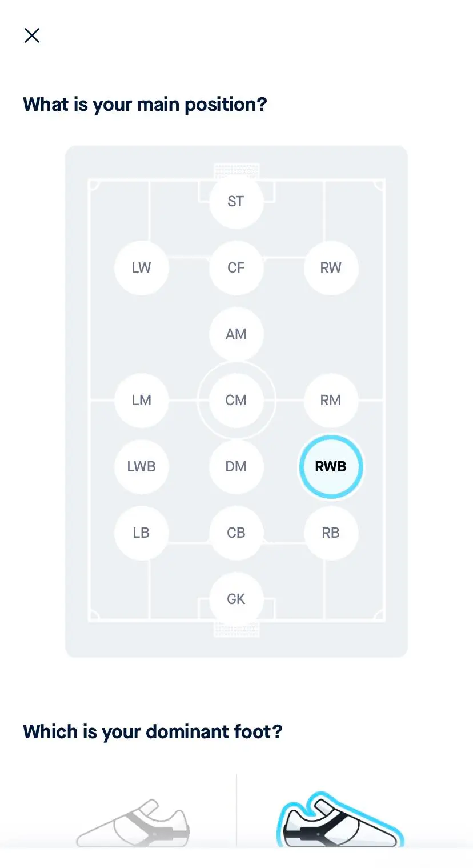Choose LW as main position
Screen dimensions: 473x868
click(141, 267)
